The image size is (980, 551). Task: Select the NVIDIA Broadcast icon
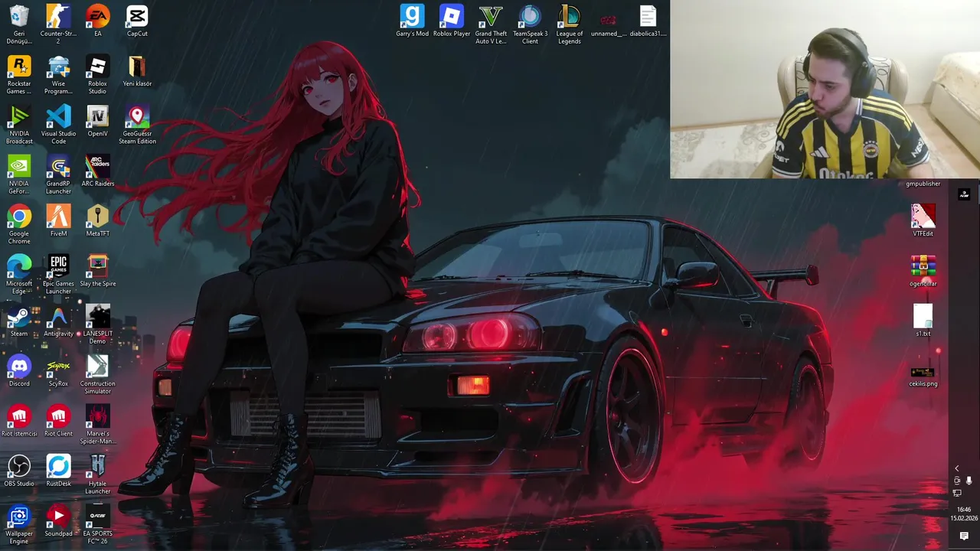click(19, 124)
